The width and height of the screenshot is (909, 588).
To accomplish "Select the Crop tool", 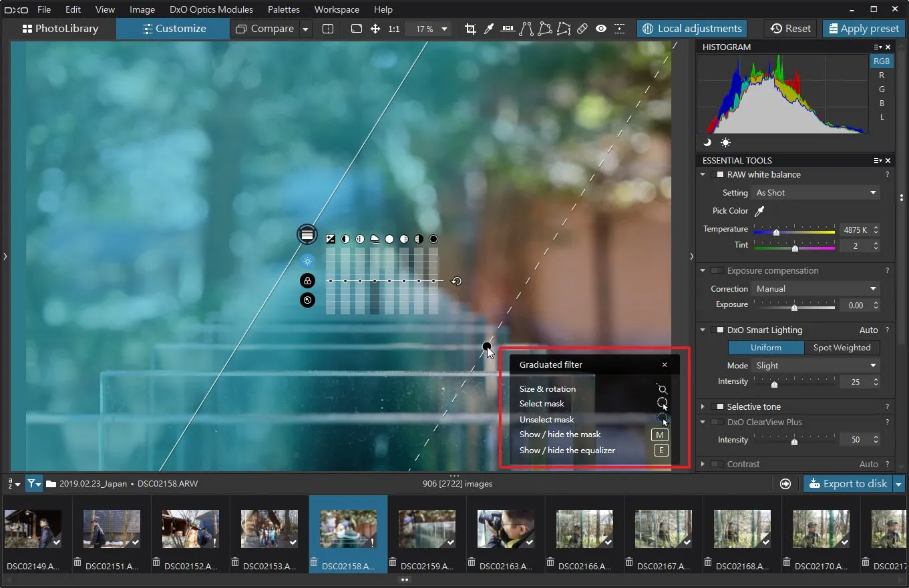I will [x=470, y=29].
